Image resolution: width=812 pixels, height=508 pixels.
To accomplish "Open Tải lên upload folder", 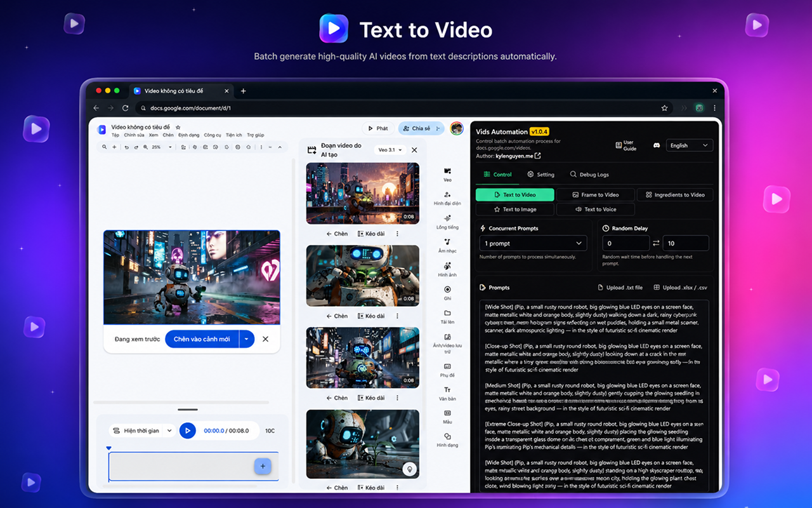I will click(447, 316).
